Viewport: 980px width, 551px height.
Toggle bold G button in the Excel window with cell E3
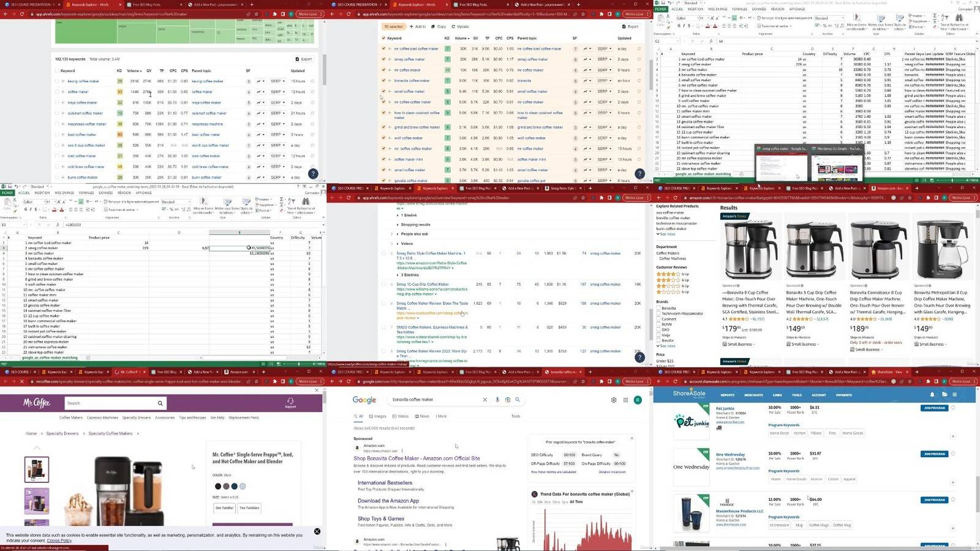pos(26,210)
